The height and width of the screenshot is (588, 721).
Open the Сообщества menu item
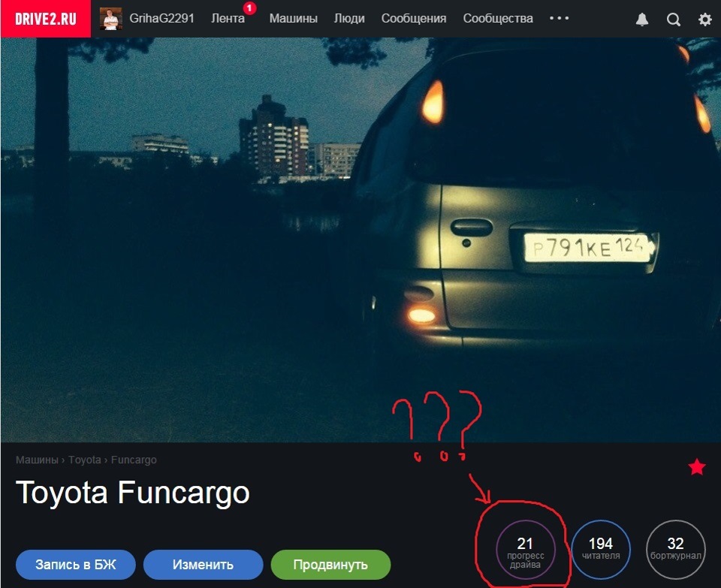(x=499, y=19)
